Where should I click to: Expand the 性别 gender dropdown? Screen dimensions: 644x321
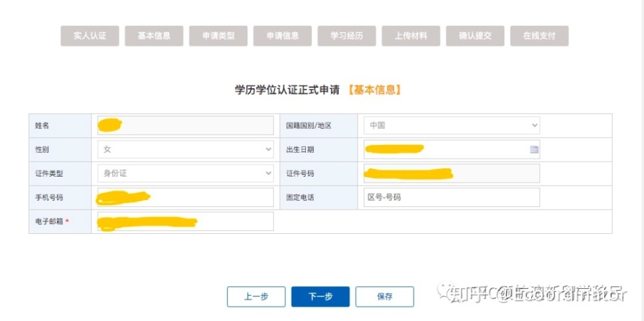coord(185,150)
